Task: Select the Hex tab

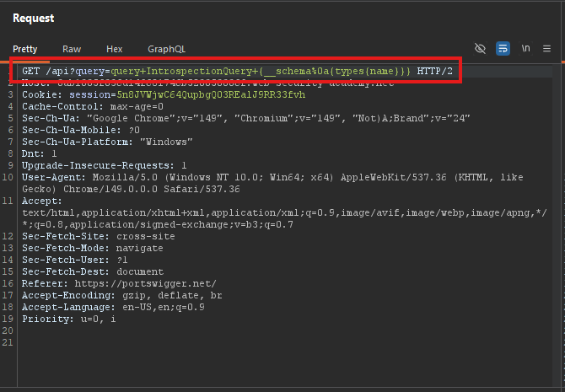Action: tap(114, 49)
